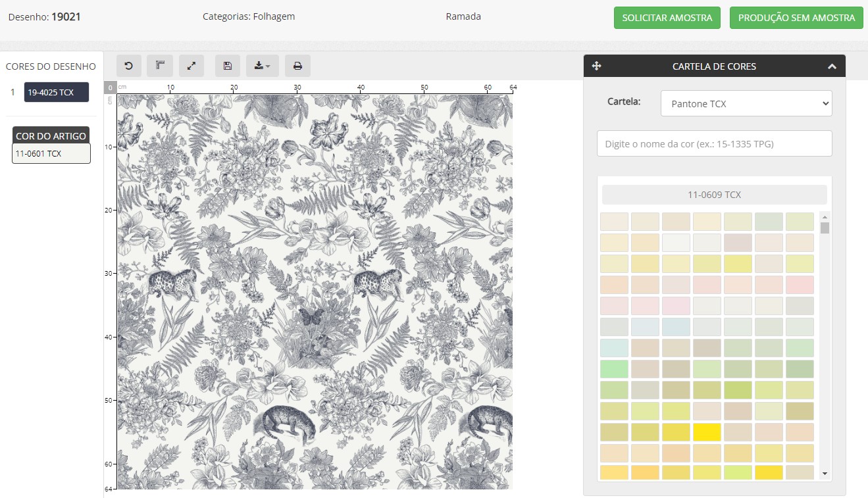The width and height of the screenshot is (868, 498).
Task: Pick the light green swatch in palette
Action: pos(613,369)
